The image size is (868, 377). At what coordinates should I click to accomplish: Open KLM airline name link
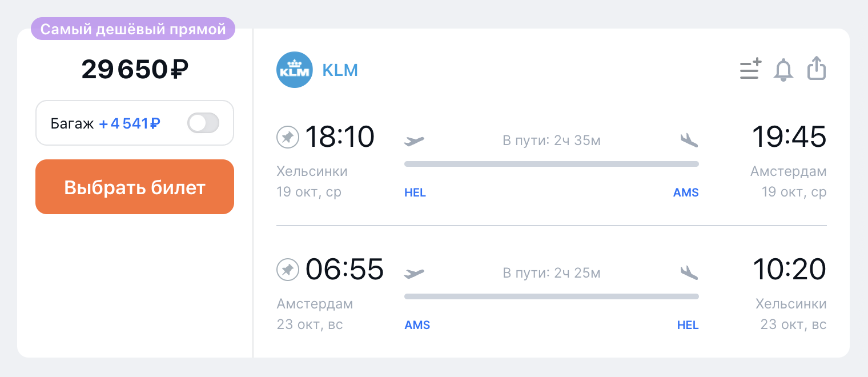[x=340, y=70]
